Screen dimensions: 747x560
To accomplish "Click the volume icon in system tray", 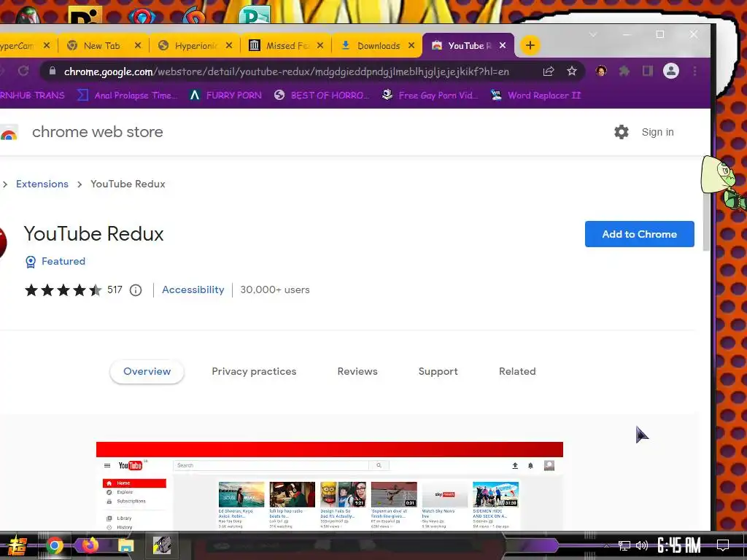I will [642, 545].
